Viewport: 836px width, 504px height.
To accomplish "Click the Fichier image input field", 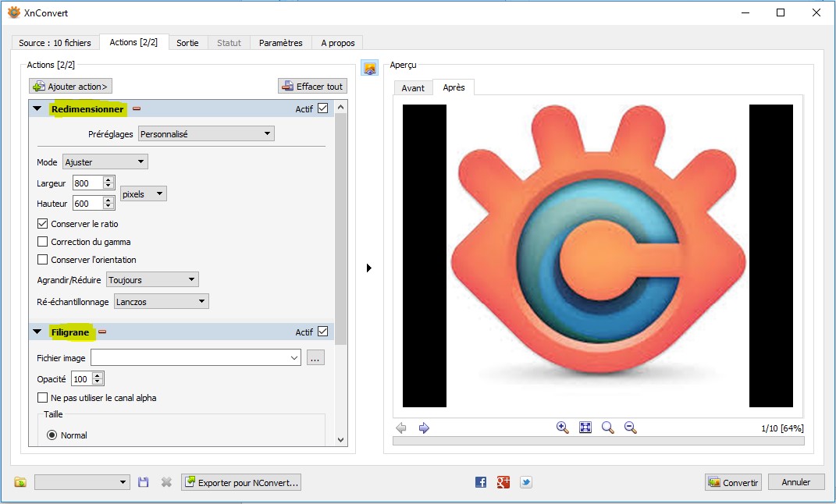I will click(x=190, y=358).
